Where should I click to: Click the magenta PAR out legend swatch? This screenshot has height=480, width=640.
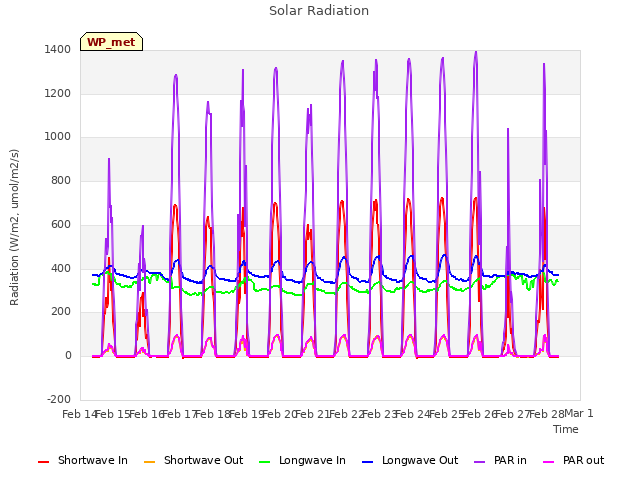549,462
